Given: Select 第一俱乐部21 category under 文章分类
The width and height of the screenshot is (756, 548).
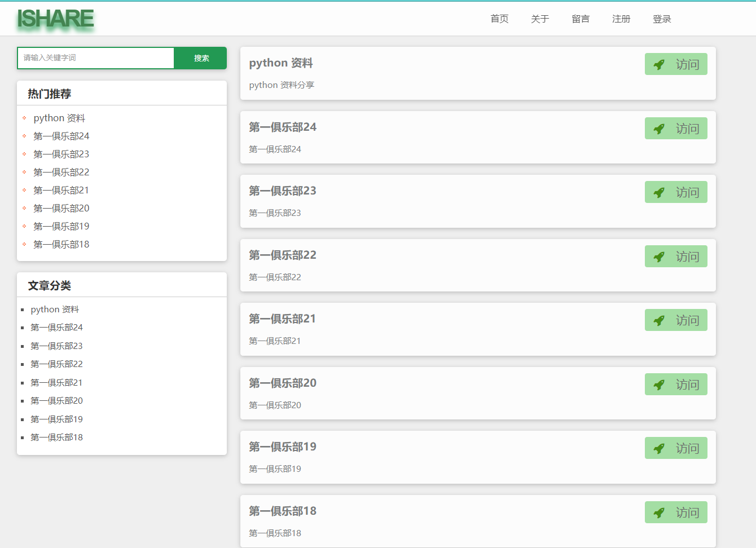Looking at the screenshot, I should point(56,383).
